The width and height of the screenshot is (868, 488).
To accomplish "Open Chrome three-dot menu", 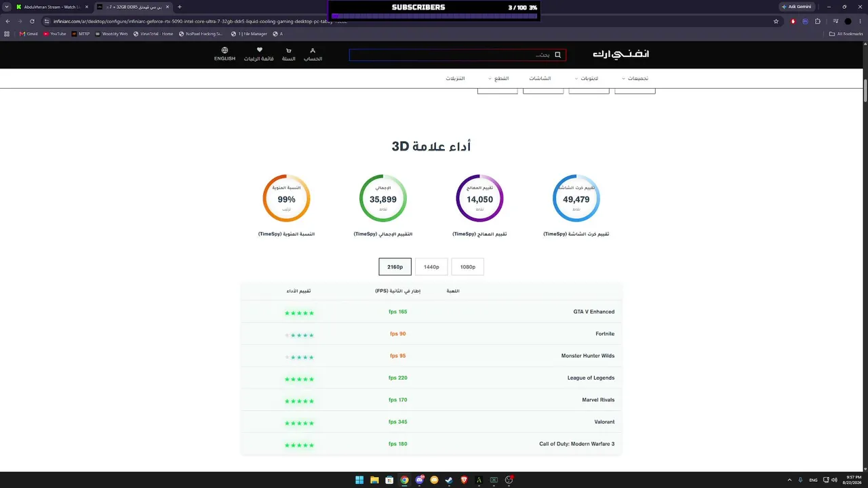I will (860, 21).
